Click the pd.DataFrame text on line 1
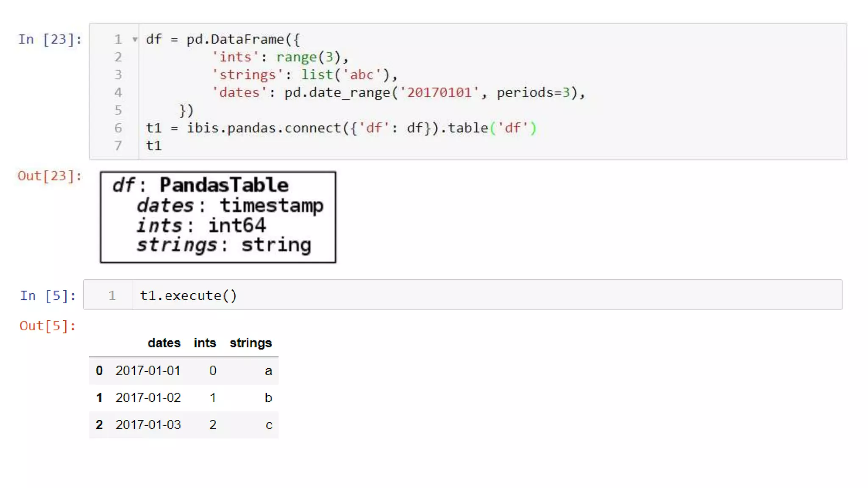868x488 pixels. (x=235, y=39)
